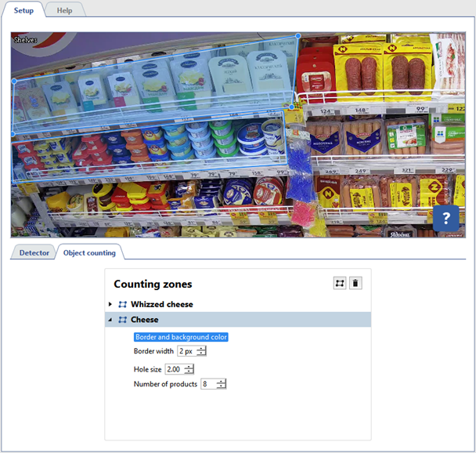Viewport: 476px width, 453px height.
Task: Click the Whizzed cheese zone polygon icon
Action: point(122,304)
